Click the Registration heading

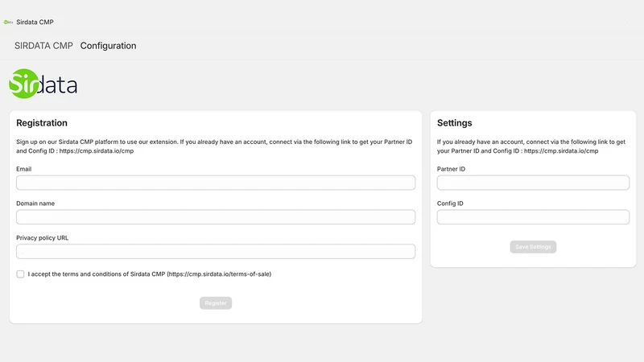[42, 123]
